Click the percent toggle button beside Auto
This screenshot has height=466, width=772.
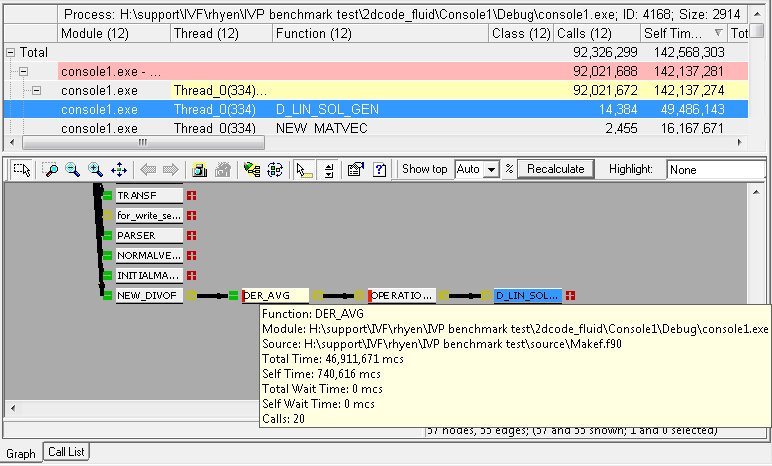pos(509,169)
